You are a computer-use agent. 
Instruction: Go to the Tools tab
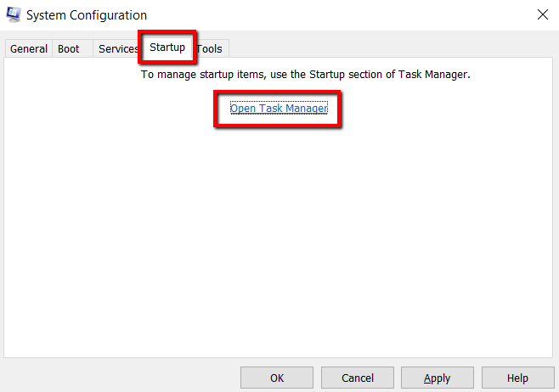coord(210,48)
